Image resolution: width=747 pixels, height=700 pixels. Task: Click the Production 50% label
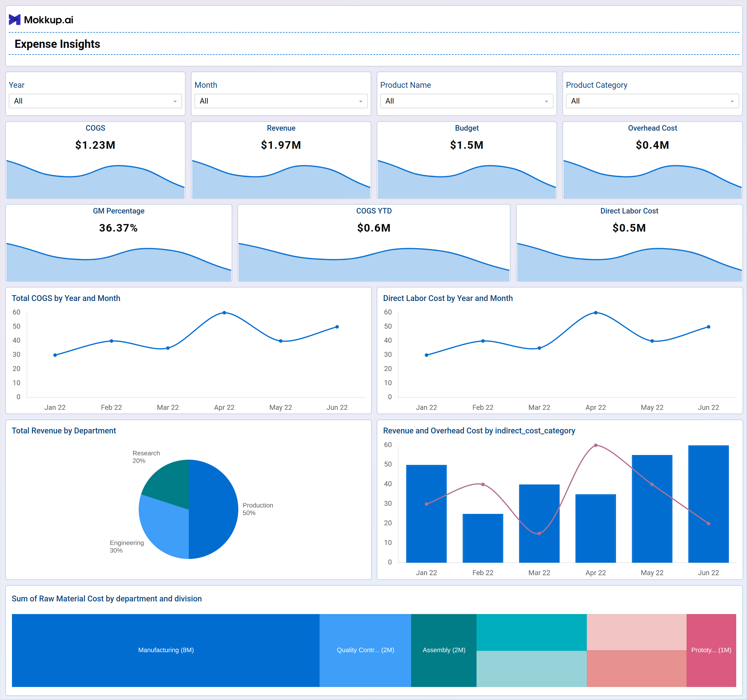point(258,509)
